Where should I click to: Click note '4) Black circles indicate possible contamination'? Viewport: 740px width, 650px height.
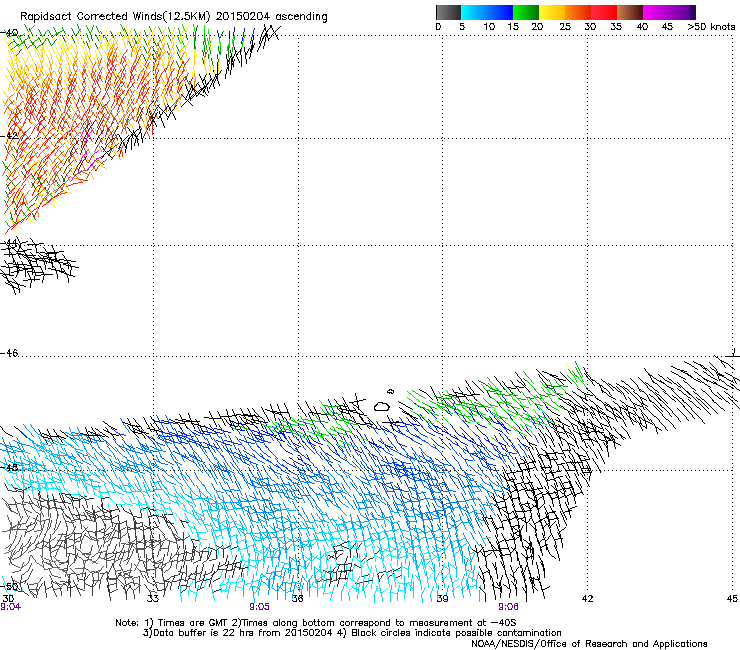tap(449, 633)
